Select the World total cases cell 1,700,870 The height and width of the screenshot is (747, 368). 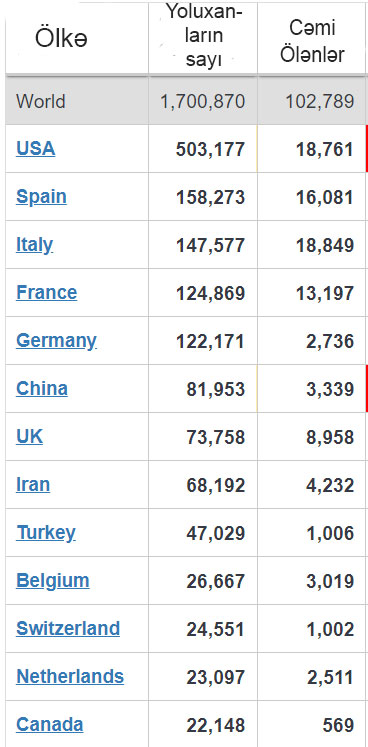(203, 101)
